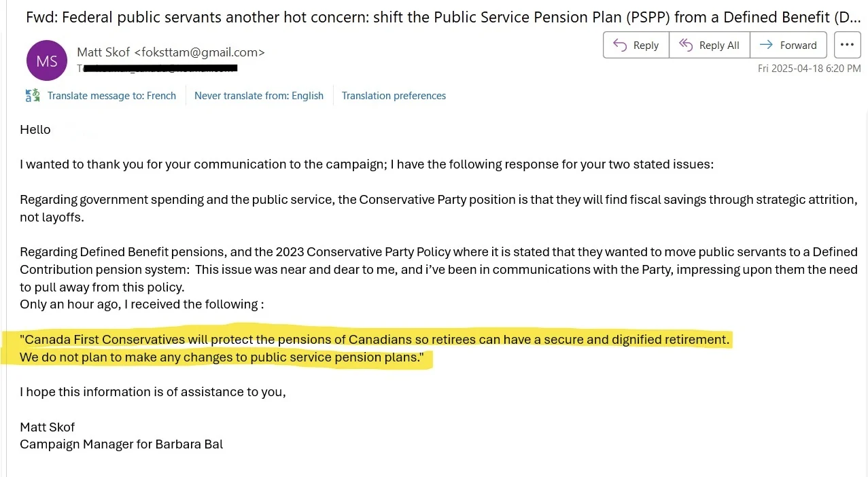868x477 pixels.
Task: Click the highlighted pension plans sentence
Action: (x=222, y=357)
